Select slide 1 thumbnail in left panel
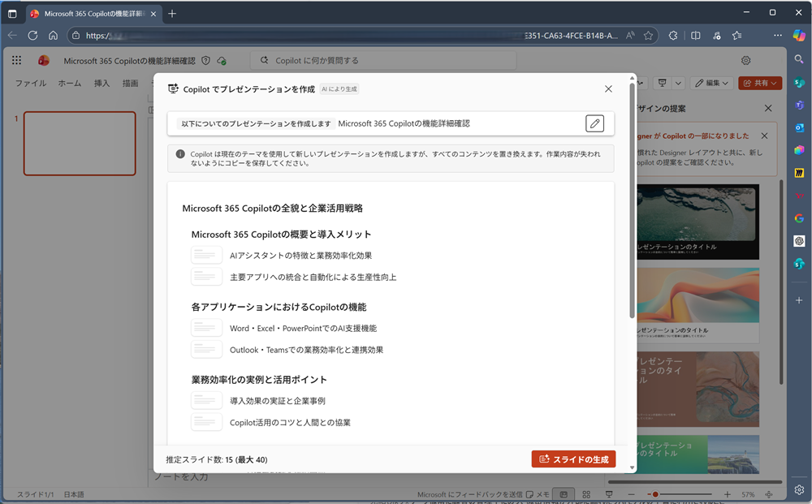 coord(80,143)
